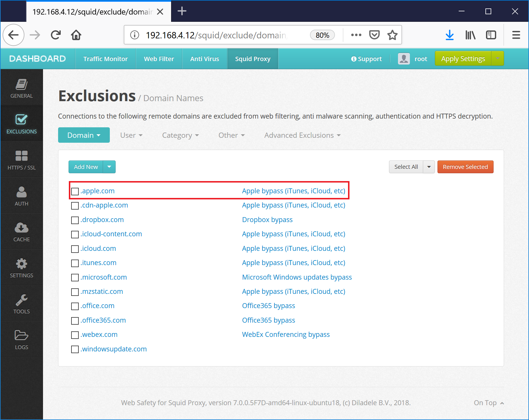Screen dimensions: 529x420
Task: Open Microsoft Windows updates bypass link
Action: click(x=297, y=277)
